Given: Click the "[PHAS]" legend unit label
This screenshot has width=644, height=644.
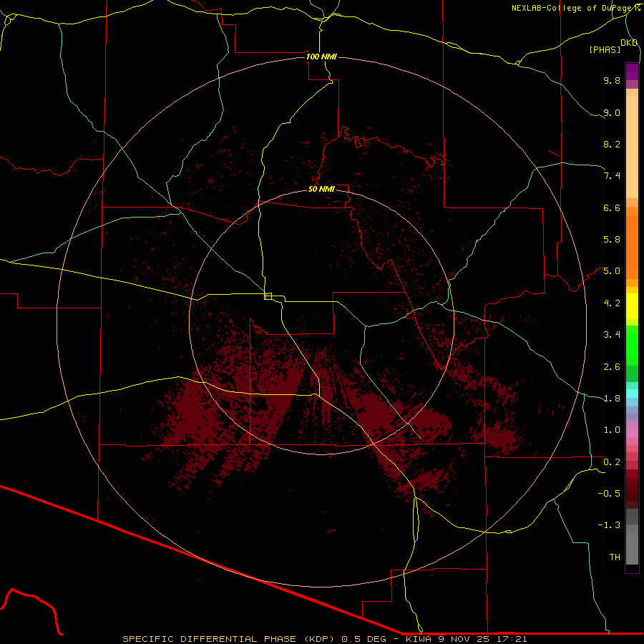Looking at the screenshot, I should click(x=605, y=49).
